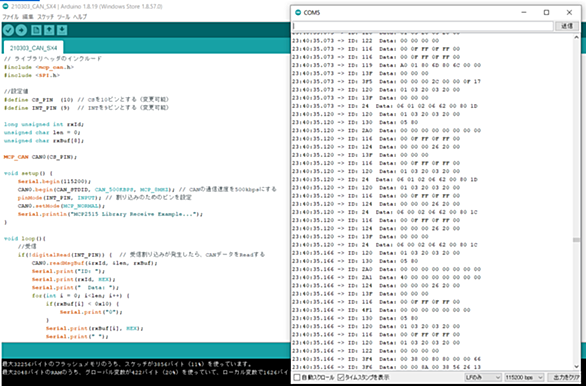This screenshot has height=386, width=586.
Task: Click the Verify checkmark icon
Action: [x=9, y=30]
